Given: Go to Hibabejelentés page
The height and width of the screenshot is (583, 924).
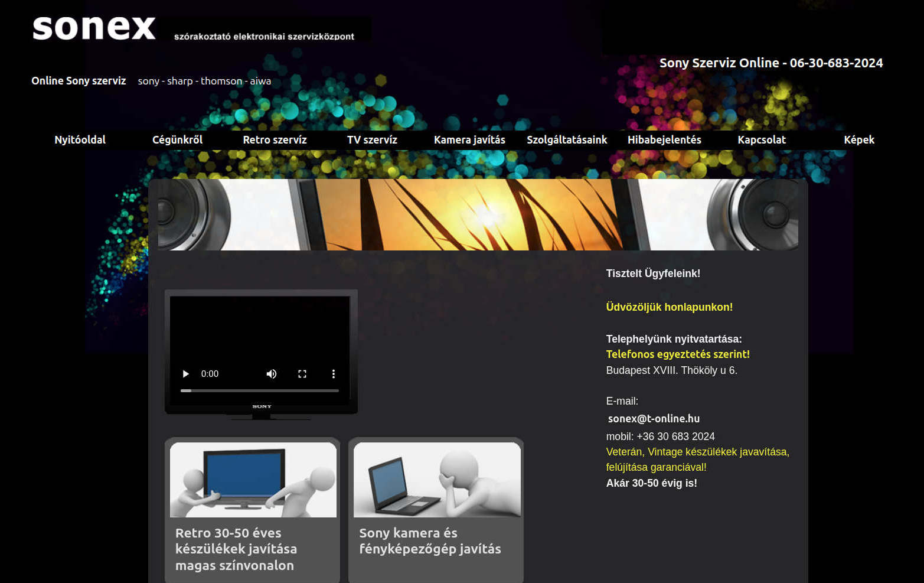Looking at the screenshot, I should click(664, 140).
